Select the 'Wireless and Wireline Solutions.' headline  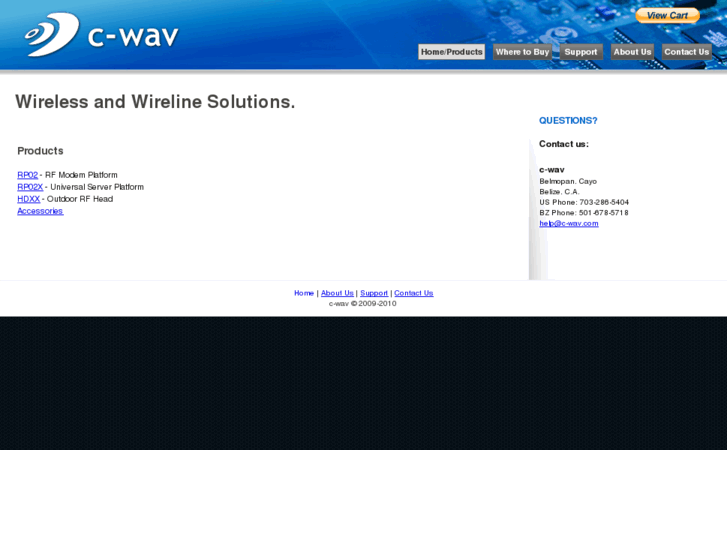155,102
